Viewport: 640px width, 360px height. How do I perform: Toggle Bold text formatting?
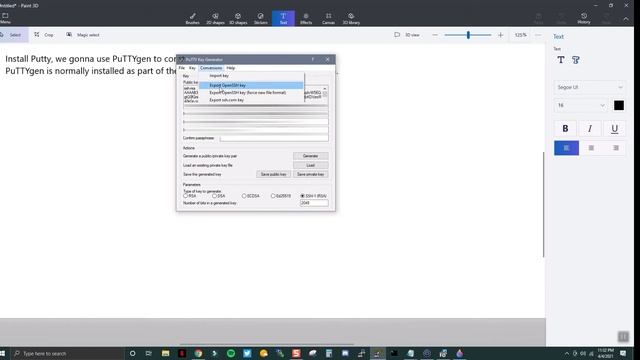(x=565, y=129)
